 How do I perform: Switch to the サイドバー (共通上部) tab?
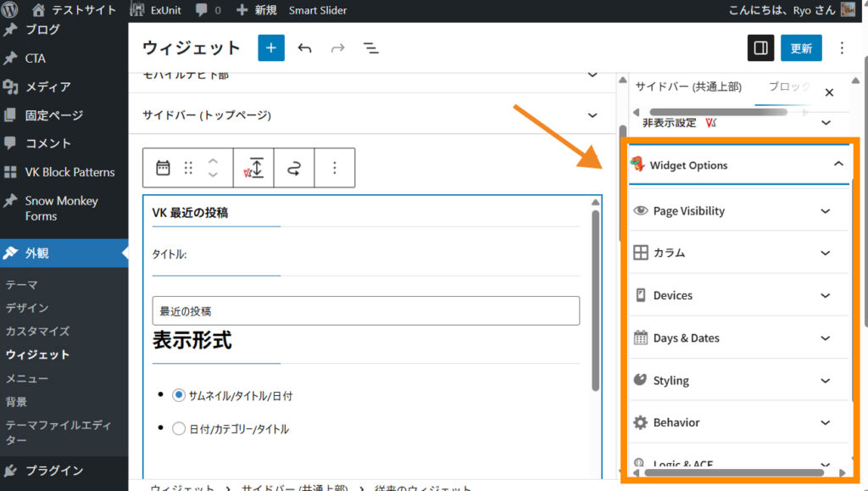coord(688,86)
